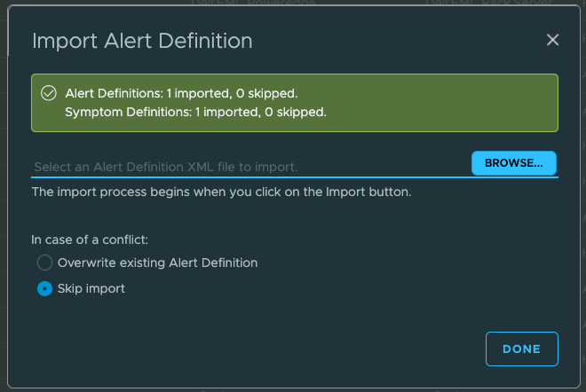Click DONE to finish importing
Screen dimensions: 586x392
522,349
